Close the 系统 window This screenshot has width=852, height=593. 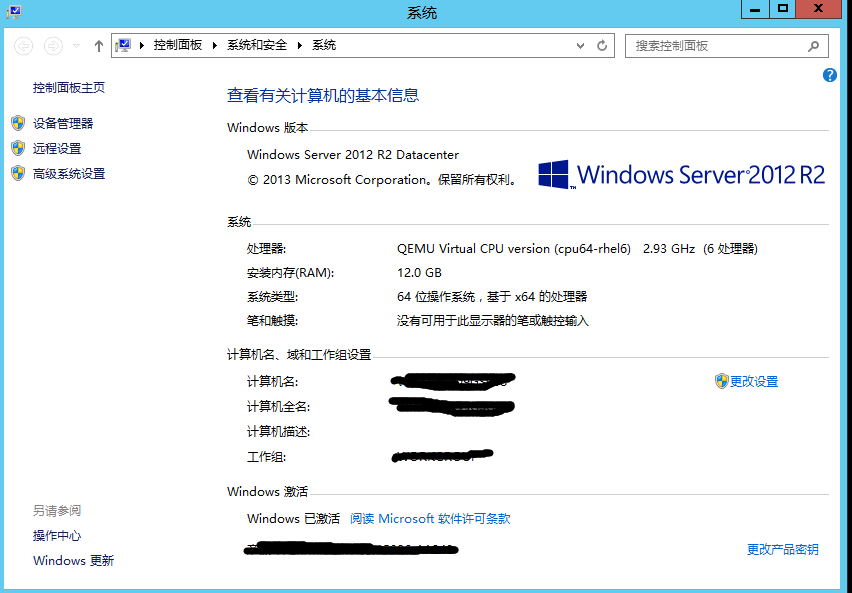click(818, 9)
